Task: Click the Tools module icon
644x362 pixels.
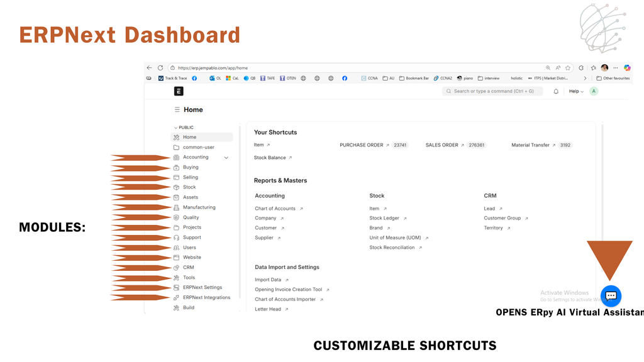Action: click(x=176, y=277)
